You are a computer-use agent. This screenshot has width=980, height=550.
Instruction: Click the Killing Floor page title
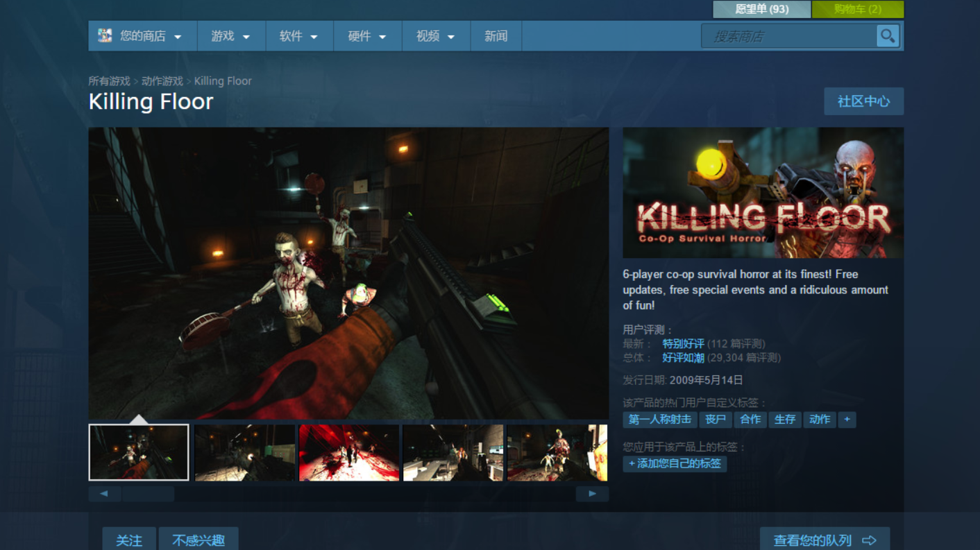[151, 101]
